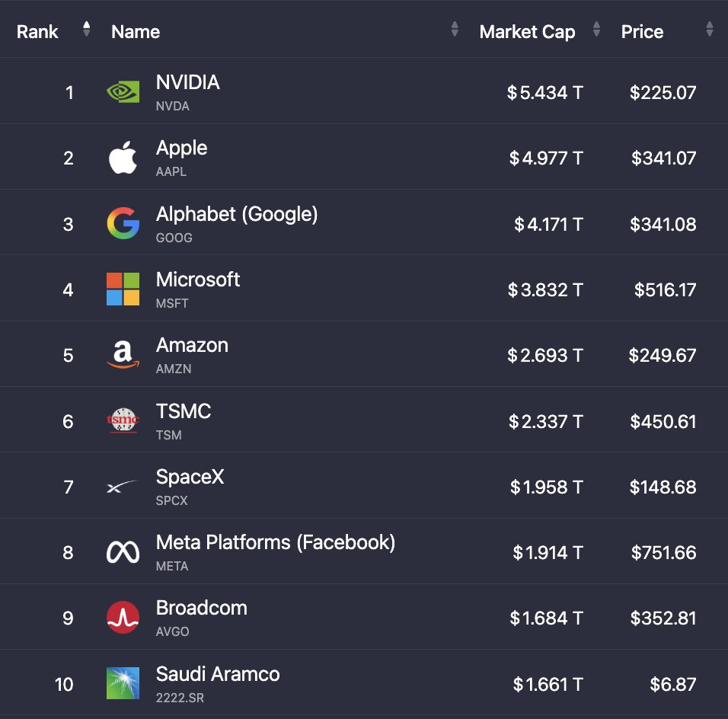Image resolution: width=728 pixels, height=719 pixels.
Task: Click the $516.17 price cell
Action: [x=666, y=290]
